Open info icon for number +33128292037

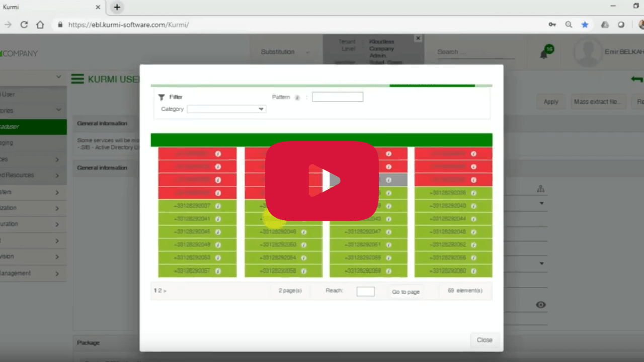[x=218, y=206]
